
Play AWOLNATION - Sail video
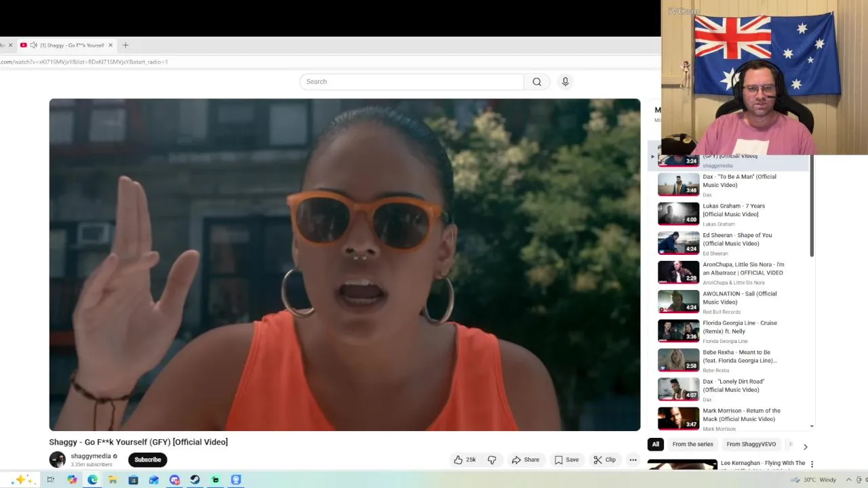pyautogui.click(x=740, y=298)
